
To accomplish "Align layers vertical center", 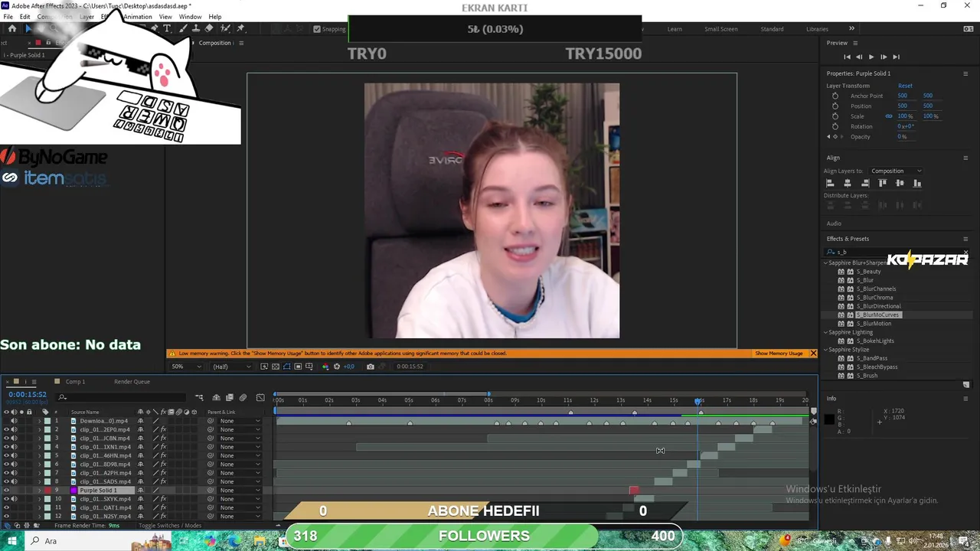I will [x=900, y=183].
